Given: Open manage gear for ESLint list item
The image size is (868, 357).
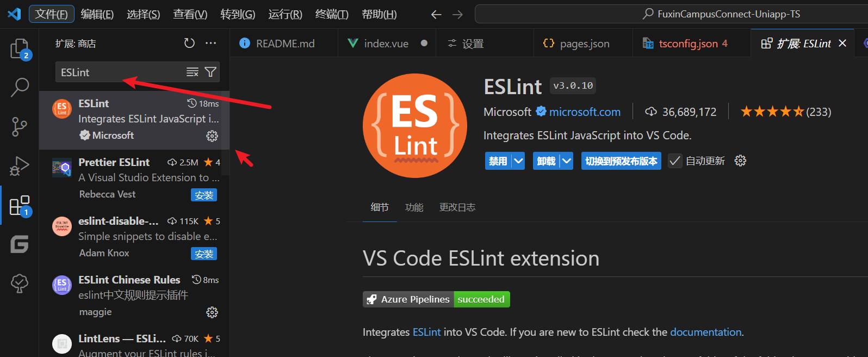Looking at the screenshot, I should tap(212, 136).
